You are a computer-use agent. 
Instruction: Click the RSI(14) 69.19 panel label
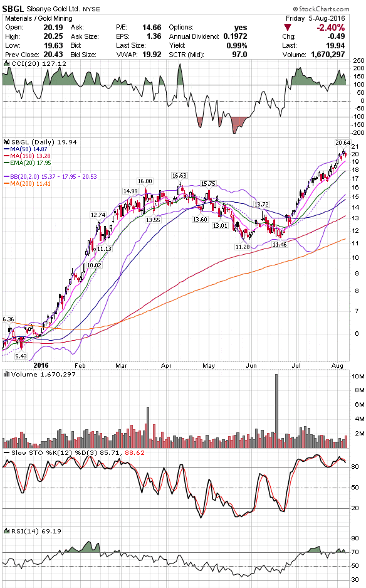36,531
